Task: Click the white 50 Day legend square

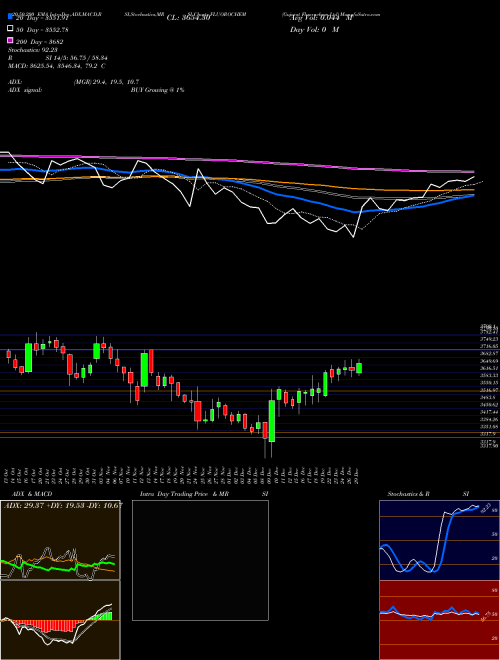Action: coord(10,29)
